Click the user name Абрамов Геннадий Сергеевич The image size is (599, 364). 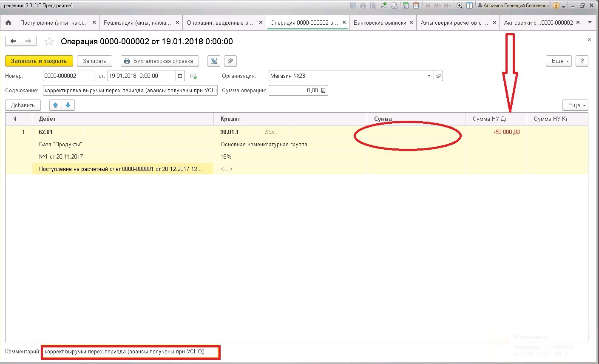pos(516,6)
